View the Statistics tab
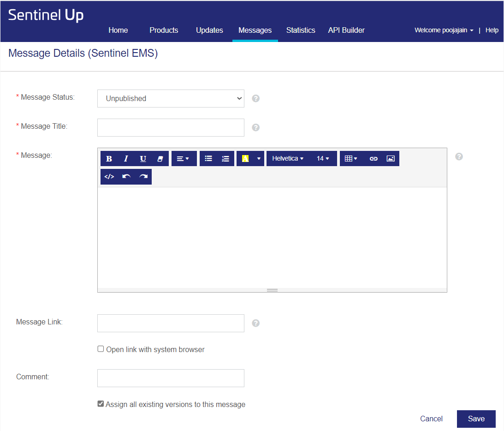 click(x=301, y=30)
